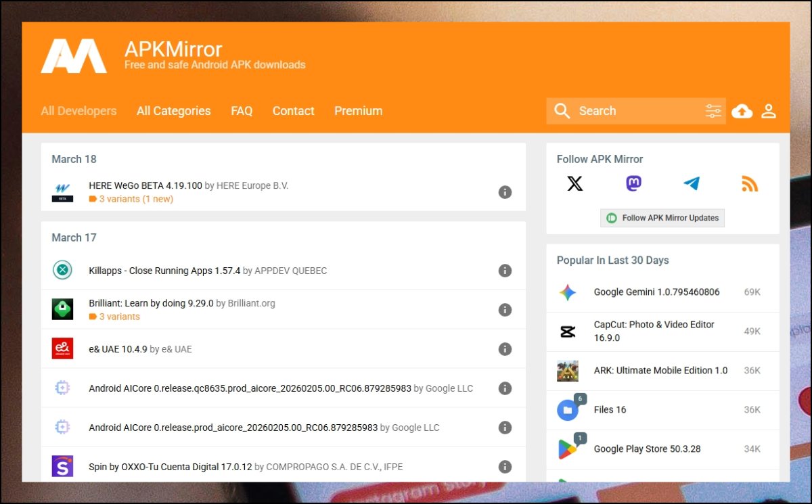This screenshot has height=504, width=812.
Task: Click the 69K count for Google Gemini
Action: (x=752, y=292)
